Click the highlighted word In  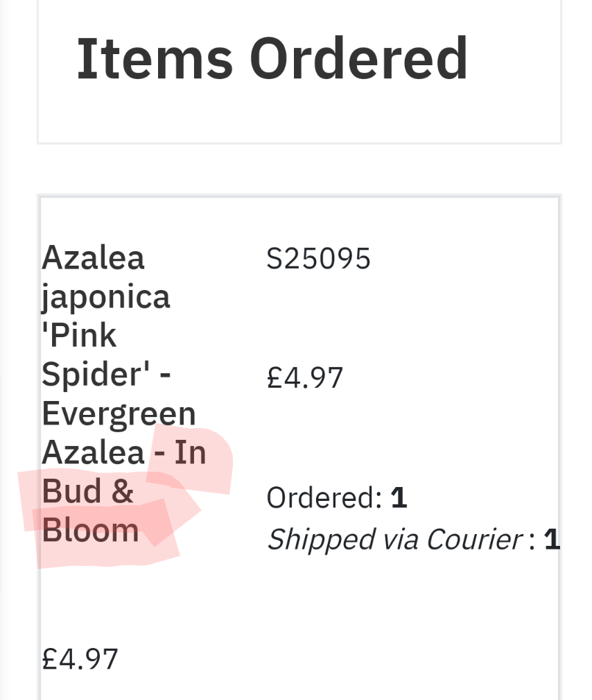coord(190,453)
